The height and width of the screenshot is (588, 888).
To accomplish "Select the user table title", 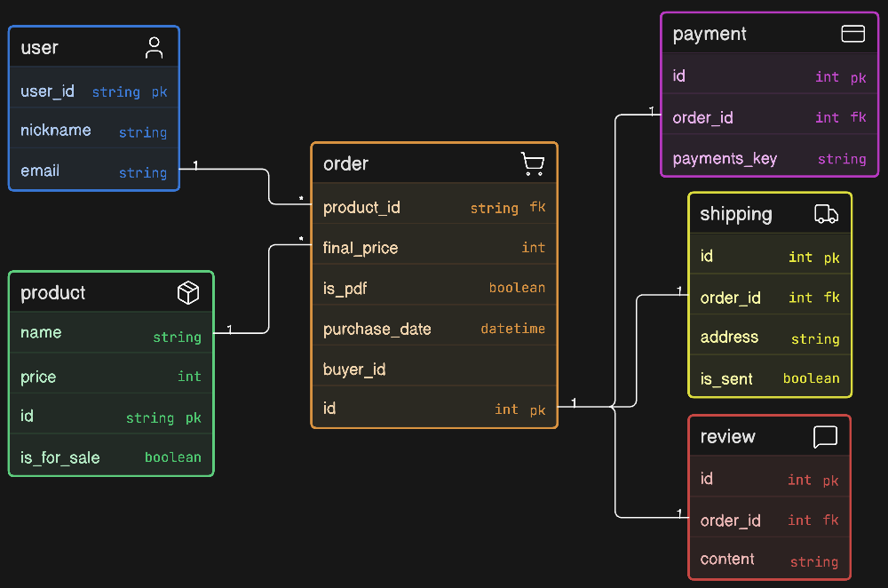I will [40, 48].
